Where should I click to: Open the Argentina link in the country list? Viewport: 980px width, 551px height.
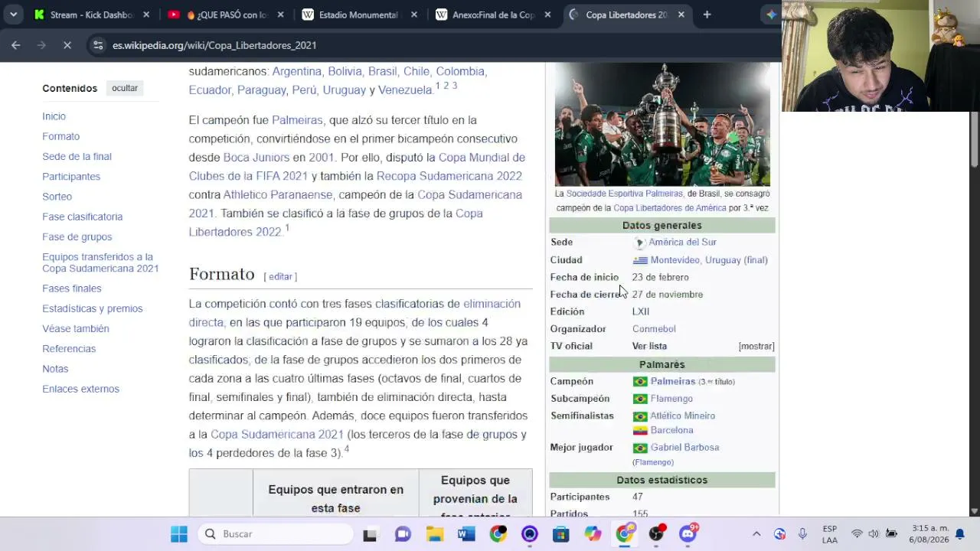(296, 71)
